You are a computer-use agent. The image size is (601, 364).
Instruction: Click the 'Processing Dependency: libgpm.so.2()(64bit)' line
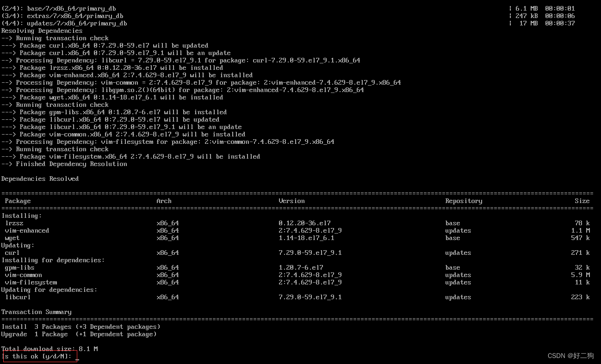click(x=182, y=90)
